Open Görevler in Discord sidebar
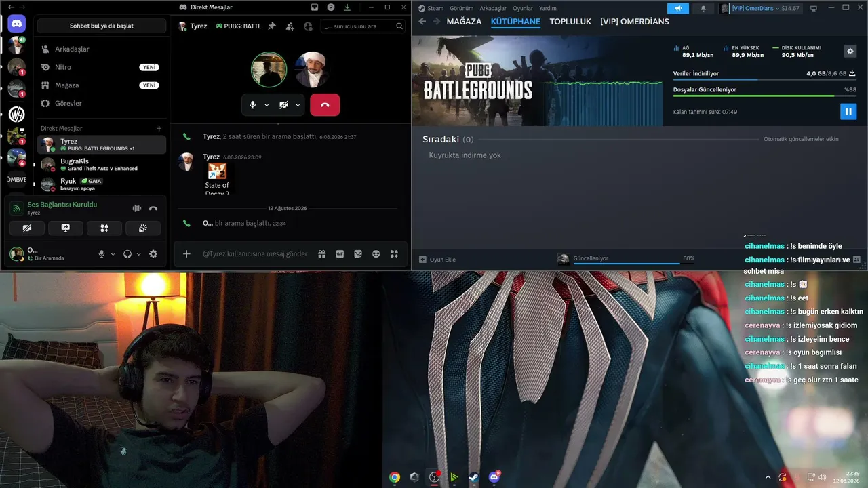 102,103
